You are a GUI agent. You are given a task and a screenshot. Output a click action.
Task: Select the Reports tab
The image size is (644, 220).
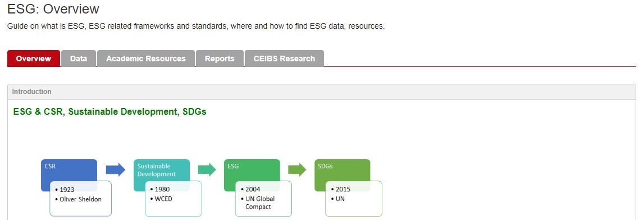coord(220,59)
